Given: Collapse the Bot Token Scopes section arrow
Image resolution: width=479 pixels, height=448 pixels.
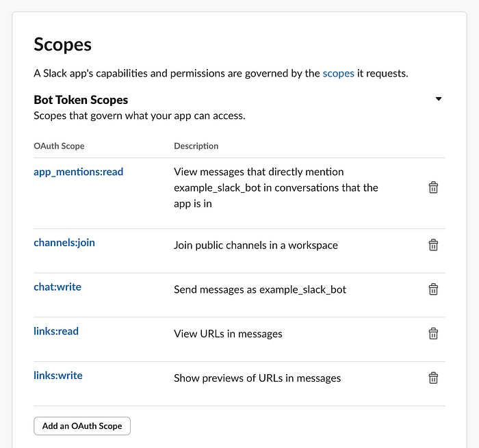Looking at the screenshot, I should pyautogui.click(x=439, y=99).
